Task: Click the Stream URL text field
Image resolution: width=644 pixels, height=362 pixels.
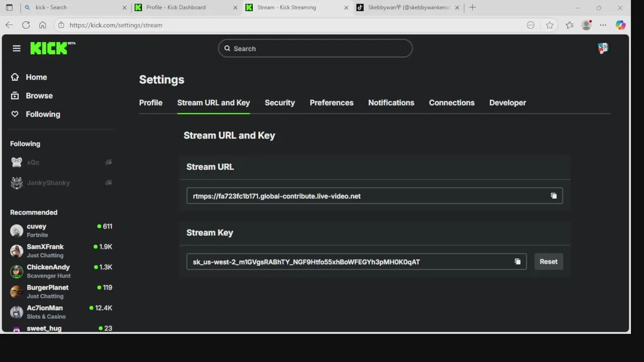Action: (x=374, y=196)
